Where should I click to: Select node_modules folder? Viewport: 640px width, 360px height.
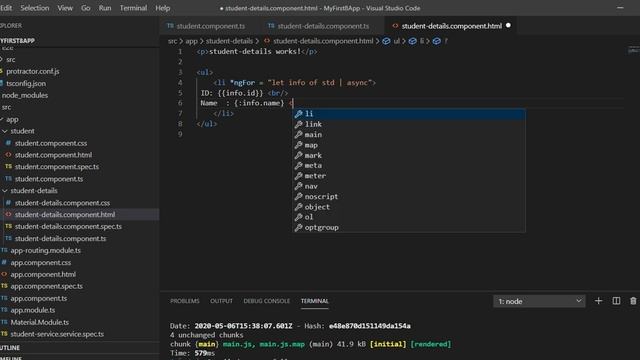coord(24,95)
